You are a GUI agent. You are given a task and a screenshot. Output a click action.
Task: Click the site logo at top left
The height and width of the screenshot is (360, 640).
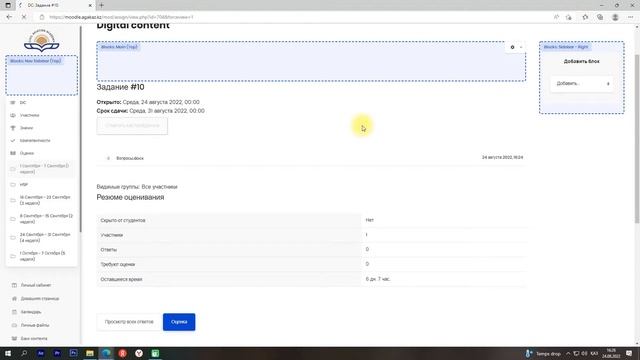42,41
